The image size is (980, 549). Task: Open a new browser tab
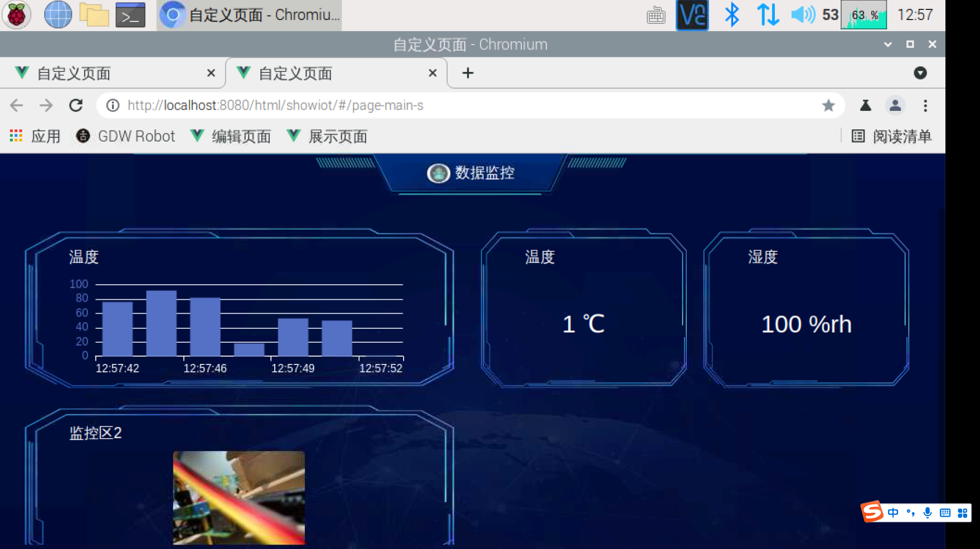(x=468, y=73)
